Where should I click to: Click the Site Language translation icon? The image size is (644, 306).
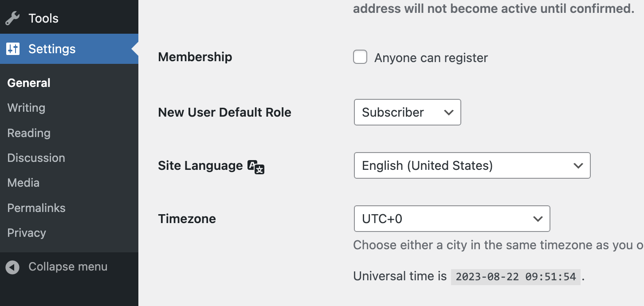[x=256, y=167]
